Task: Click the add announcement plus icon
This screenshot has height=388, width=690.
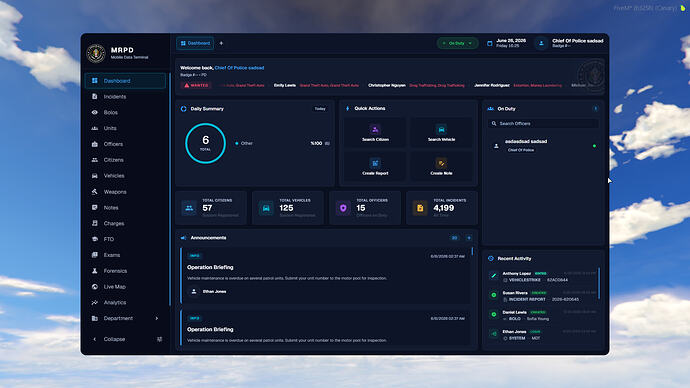Action: (x=469, y=238)
